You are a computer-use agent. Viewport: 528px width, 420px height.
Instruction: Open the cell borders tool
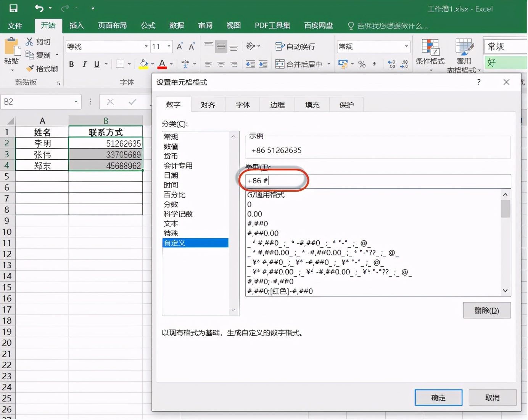coord(120,64)
